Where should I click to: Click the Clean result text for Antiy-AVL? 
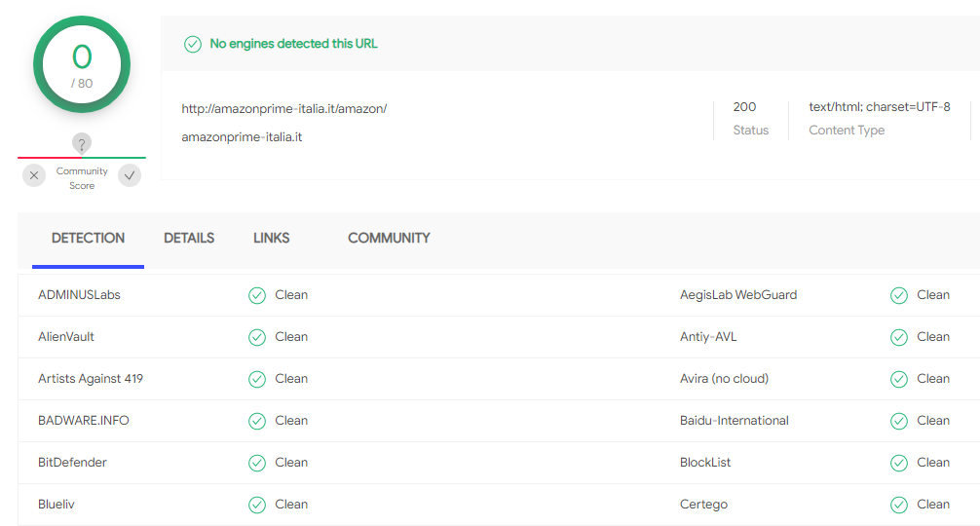pyautogui.click(x=933, y=337)
